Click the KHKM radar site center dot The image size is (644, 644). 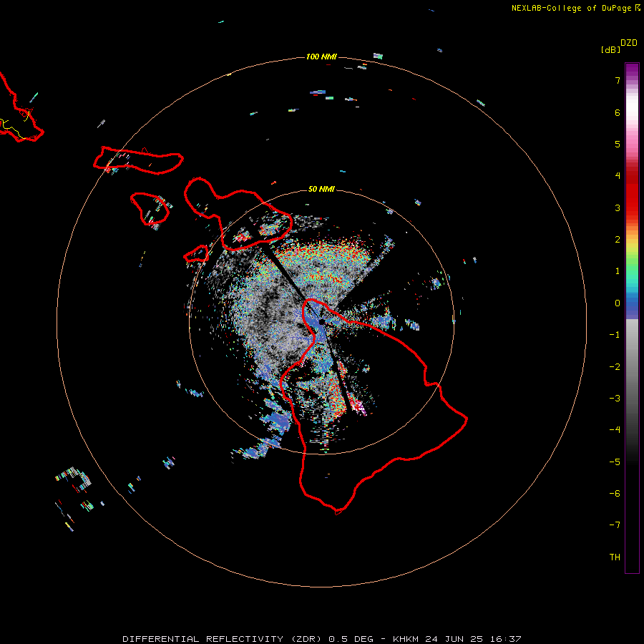click(x=321, y=321)
